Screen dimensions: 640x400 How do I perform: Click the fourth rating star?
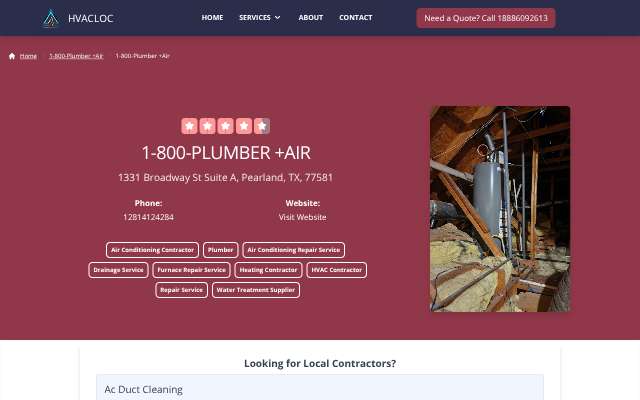click(244, 126)
